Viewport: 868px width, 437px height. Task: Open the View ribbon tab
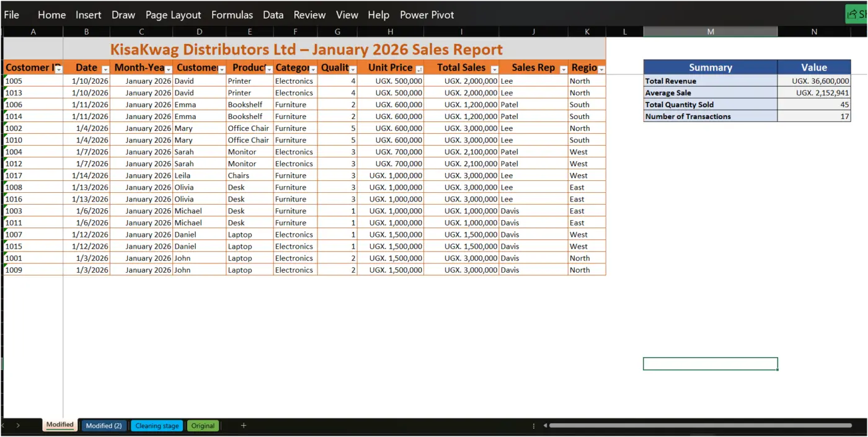pyautogui.click(x=347, y=15)
